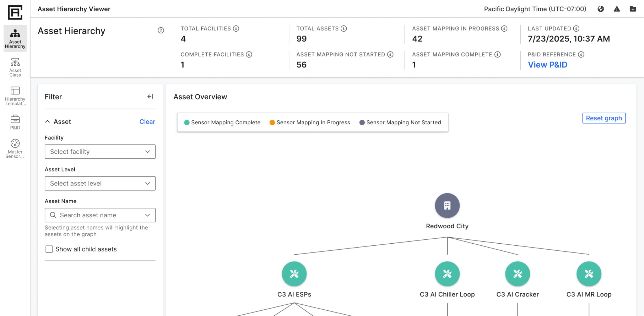
Task: Click the Asset Mapping Not Started value 56
Action: click(x=301, y=65)
